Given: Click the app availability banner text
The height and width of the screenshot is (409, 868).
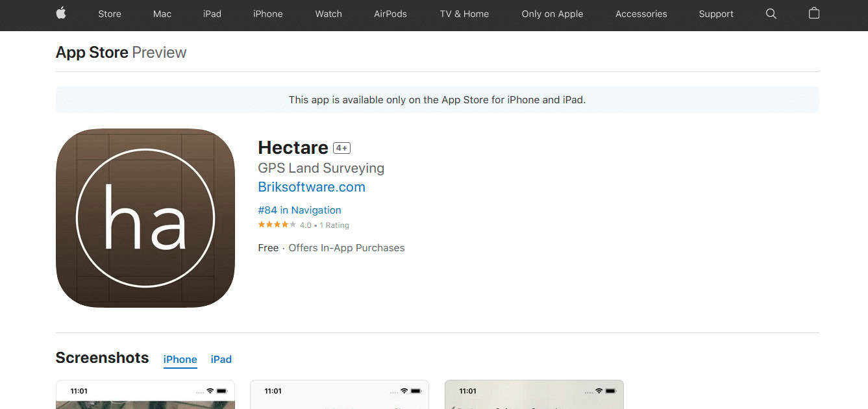Looking at the screenshot, I should (x=437, y=100).
